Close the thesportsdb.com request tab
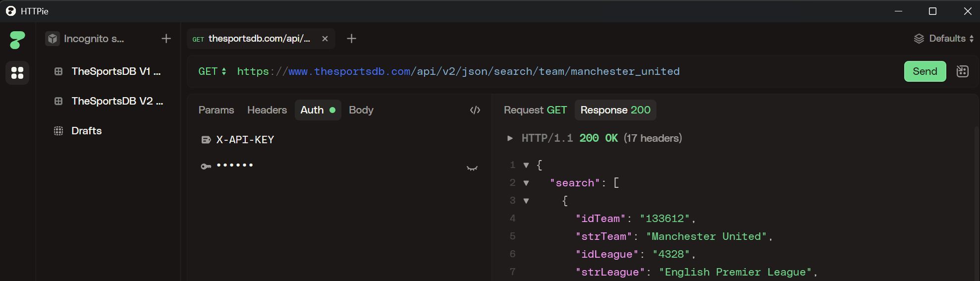This screenshot has height=281, width=980. (325, 39)
